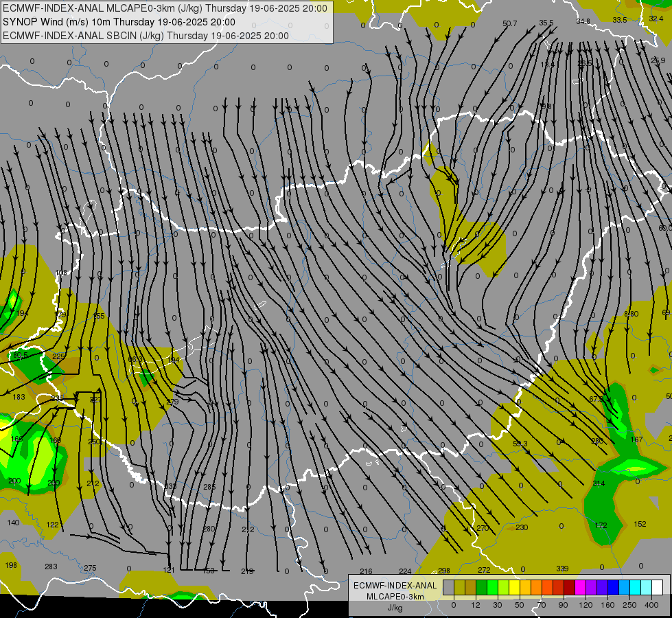This screenshot has height=618, width=672.
Task: Click the map value '140'
Action: [x=13, y=523]
